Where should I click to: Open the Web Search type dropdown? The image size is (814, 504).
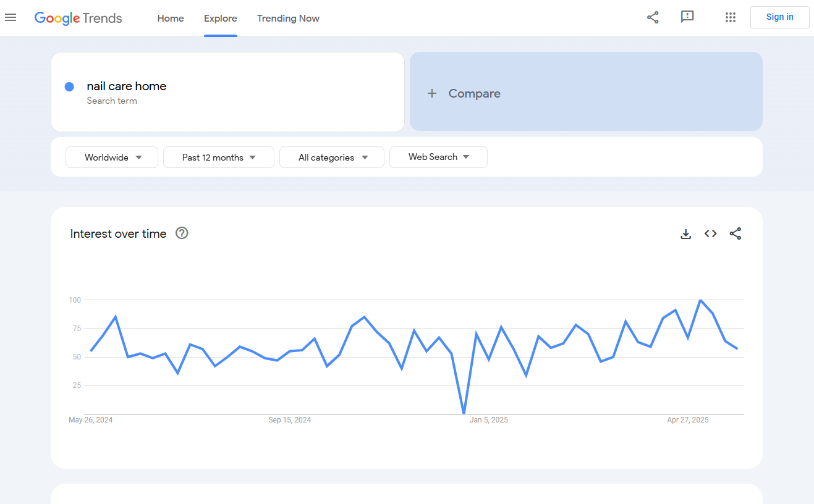[438, 157]
